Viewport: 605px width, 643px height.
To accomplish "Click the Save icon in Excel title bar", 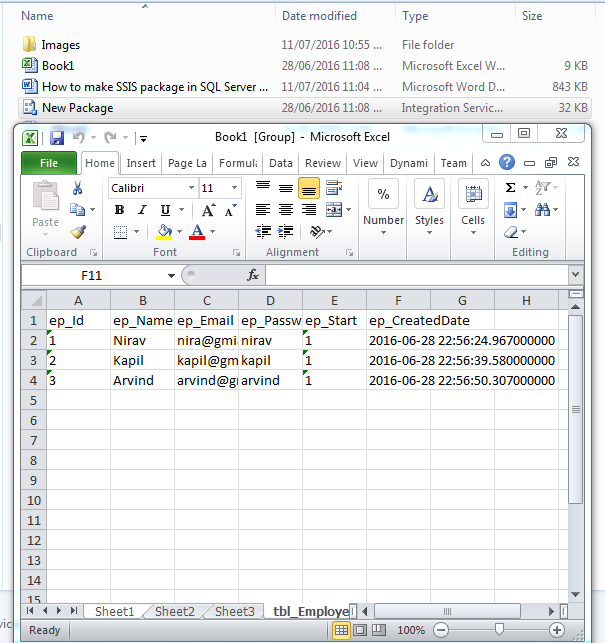I will [57, 138].
